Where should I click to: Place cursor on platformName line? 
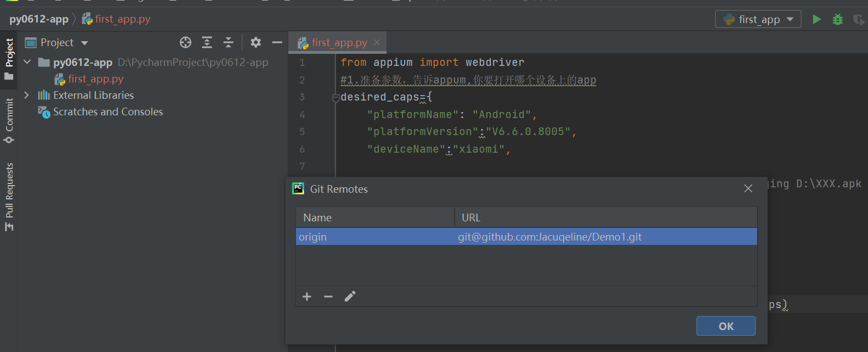coord(452,115)
